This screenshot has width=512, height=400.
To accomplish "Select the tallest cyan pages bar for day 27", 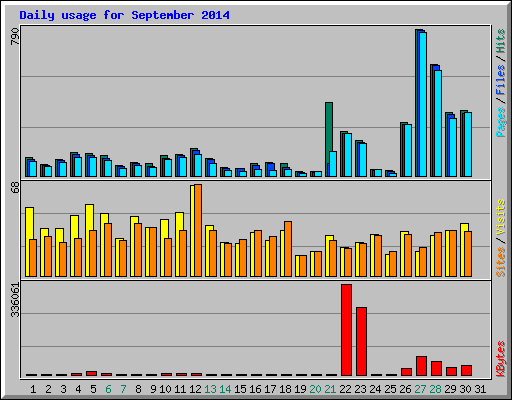I will pyautogui.click(x=423, y=104).
